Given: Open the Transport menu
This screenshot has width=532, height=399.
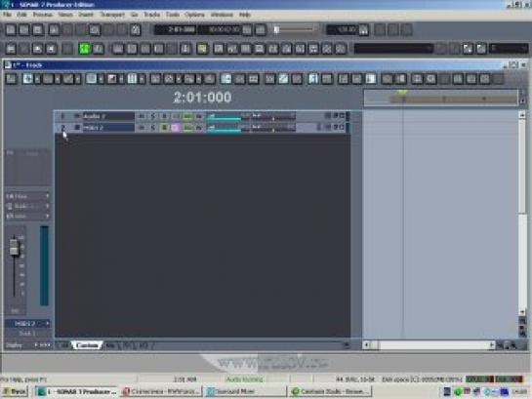Looking at the screenshot, I should coord(112,15).
